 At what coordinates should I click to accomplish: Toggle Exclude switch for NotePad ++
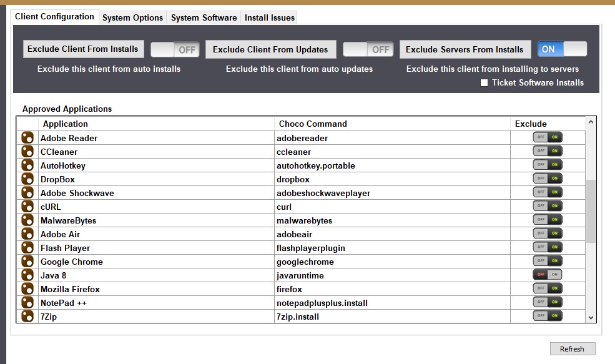tap(548, 302)
